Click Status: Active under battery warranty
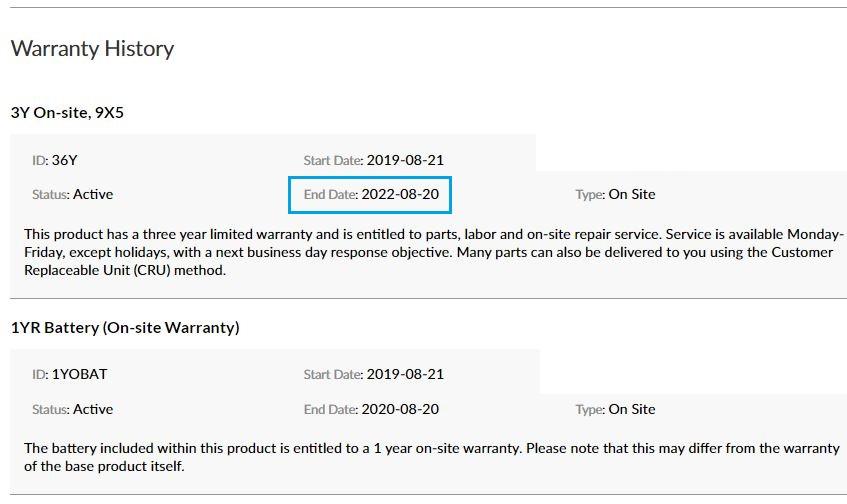Screen dimensions: 847x504 click(x=72, y=409)
